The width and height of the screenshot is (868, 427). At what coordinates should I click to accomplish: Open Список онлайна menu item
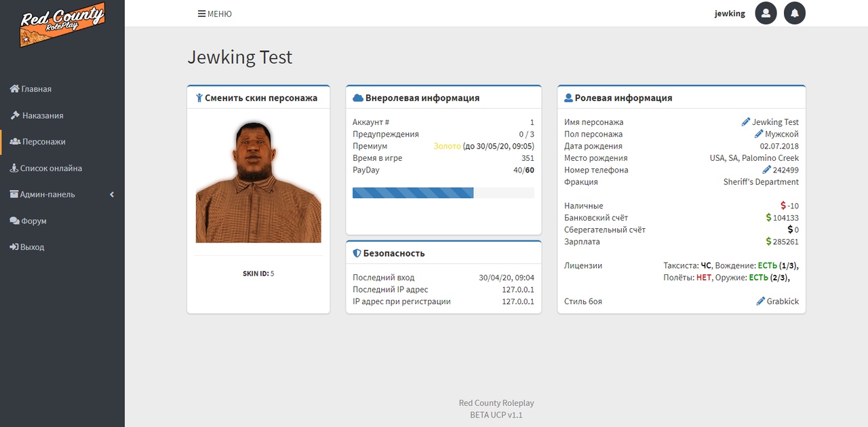[x=62, y=168]
